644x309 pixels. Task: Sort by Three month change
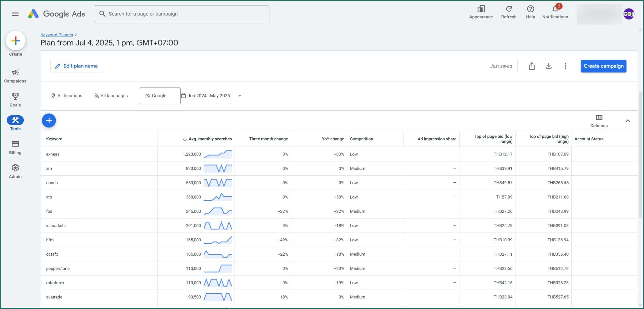268,139
